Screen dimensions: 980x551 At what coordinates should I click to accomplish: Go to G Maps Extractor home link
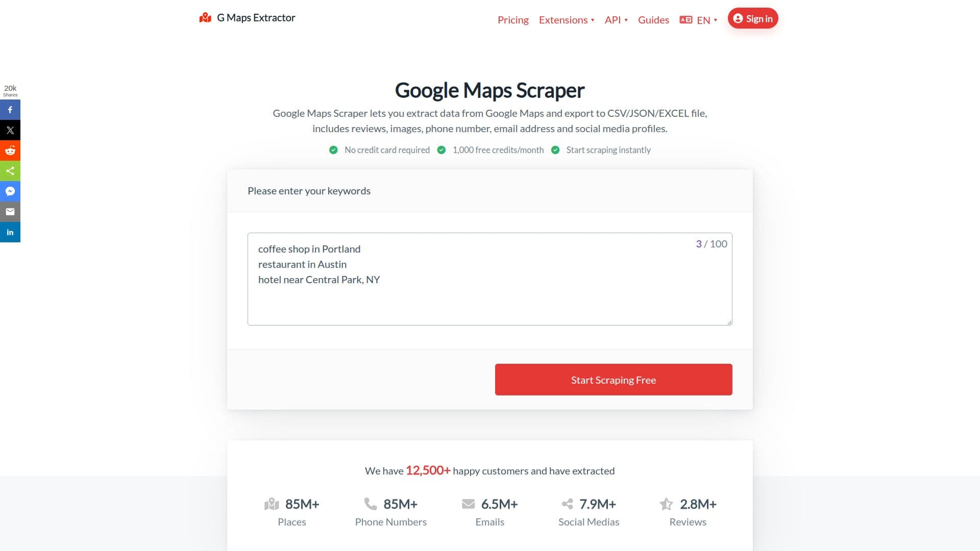(x=247, y=18)
